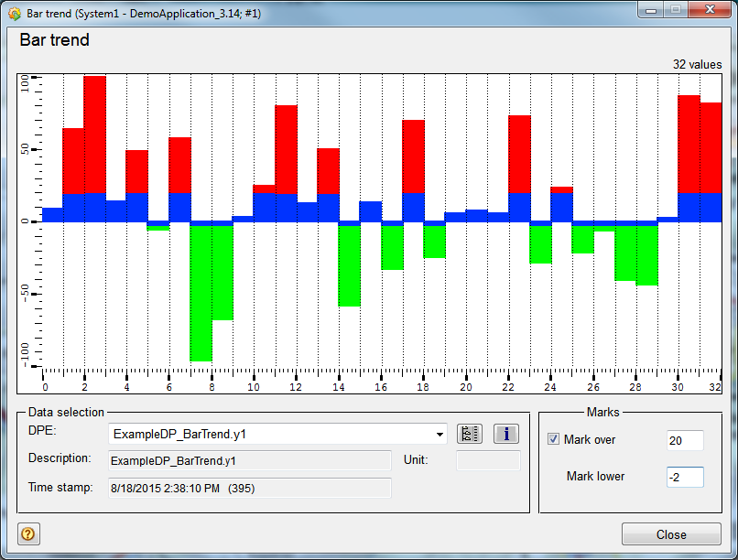The width and height of the screenshot is (738, 560).
Task: Click the y-axis label 100
Action: point(25,84)
